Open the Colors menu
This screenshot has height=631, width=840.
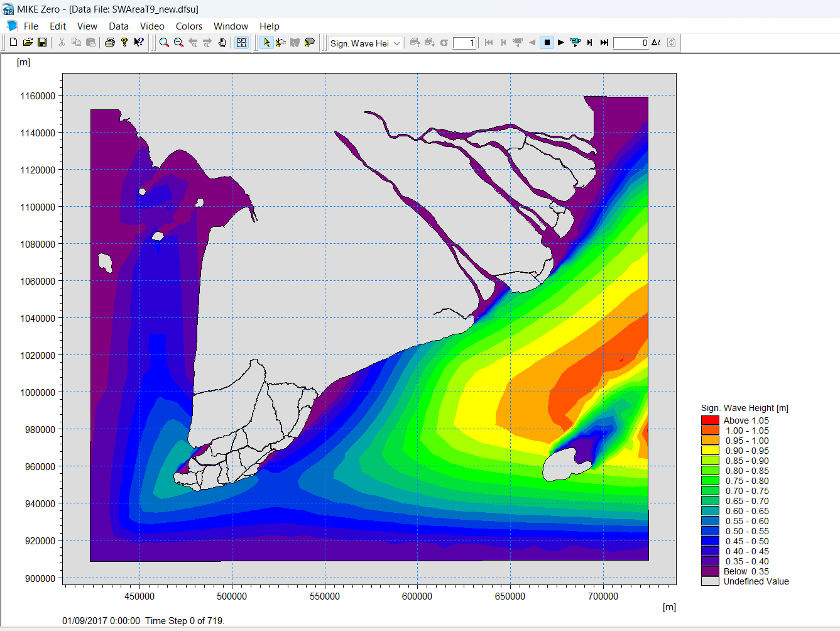(x=188, y=26)
